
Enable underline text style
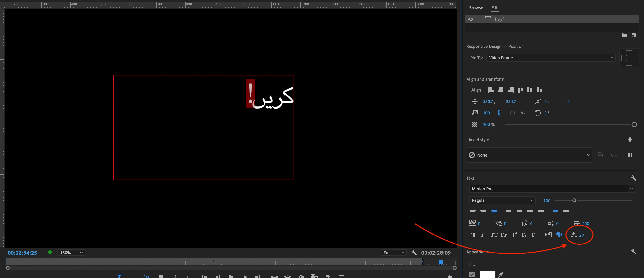(x=533, y=235)
